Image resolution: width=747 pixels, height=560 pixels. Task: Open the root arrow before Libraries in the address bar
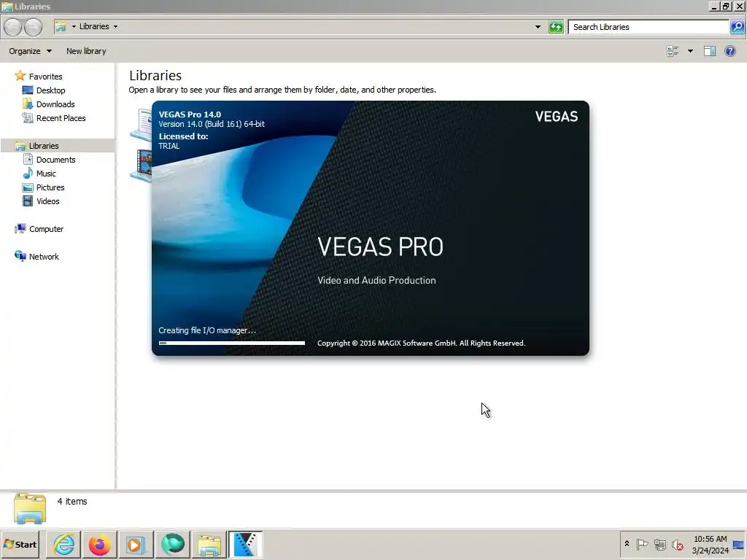74,27
